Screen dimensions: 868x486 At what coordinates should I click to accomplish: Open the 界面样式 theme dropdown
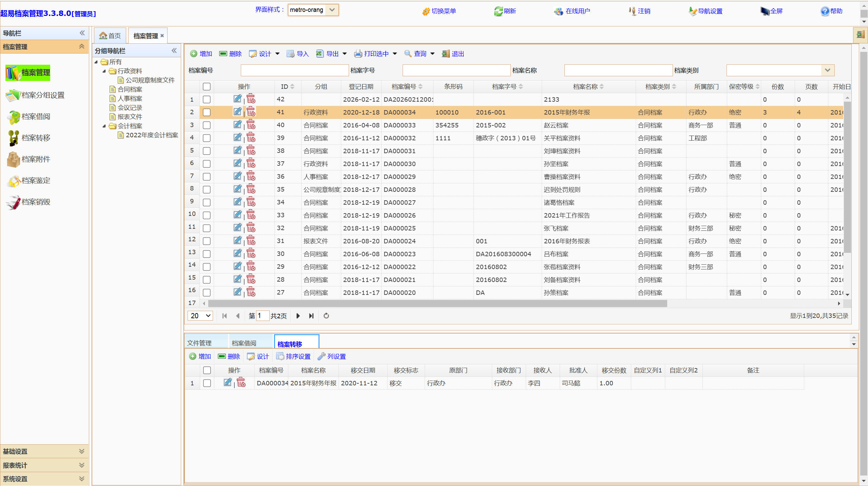pyautogui.click(x=332, y=10)
